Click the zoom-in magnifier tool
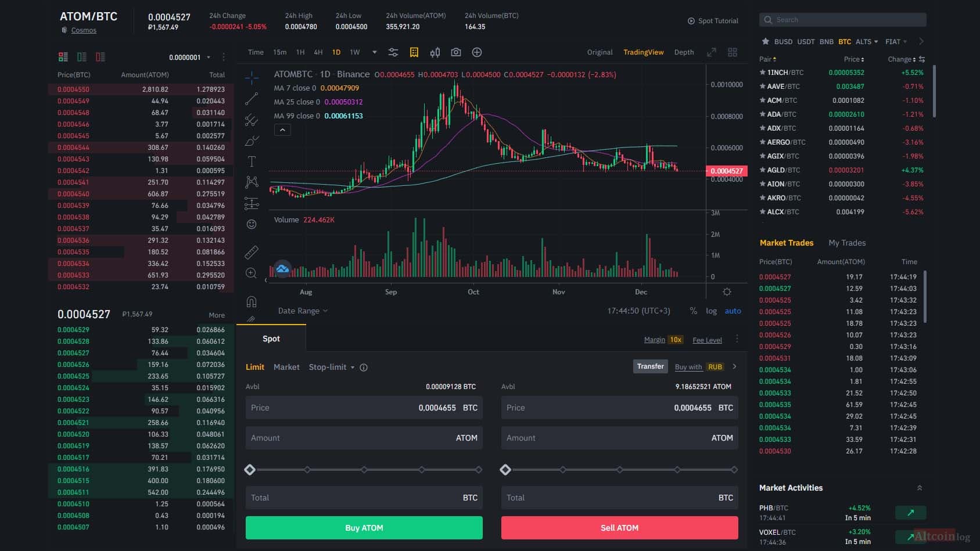 pos(252,273)
